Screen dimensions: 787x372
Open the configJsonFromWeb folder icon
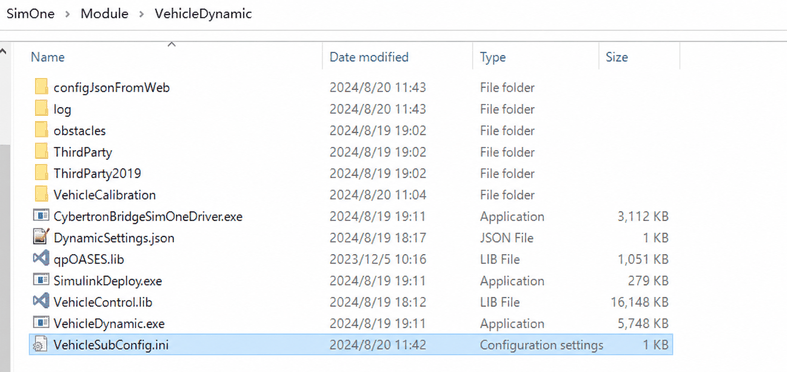[x=42, y=87]
